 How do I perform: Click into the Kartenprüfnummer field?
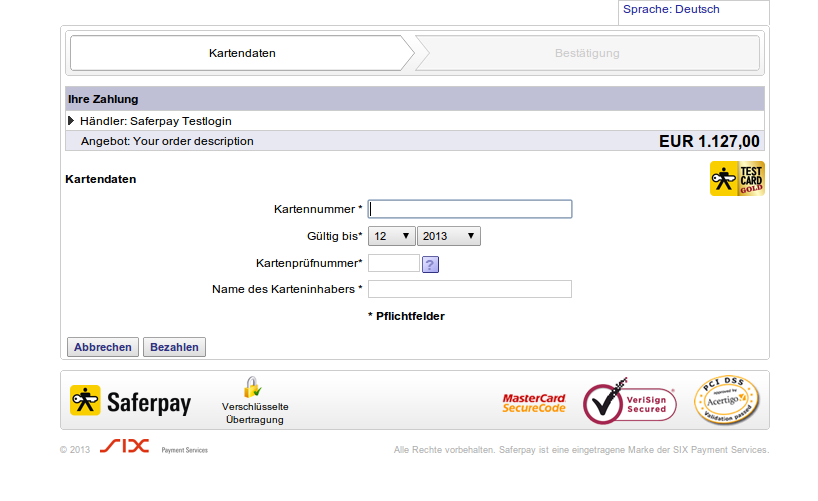coord(393,263)
